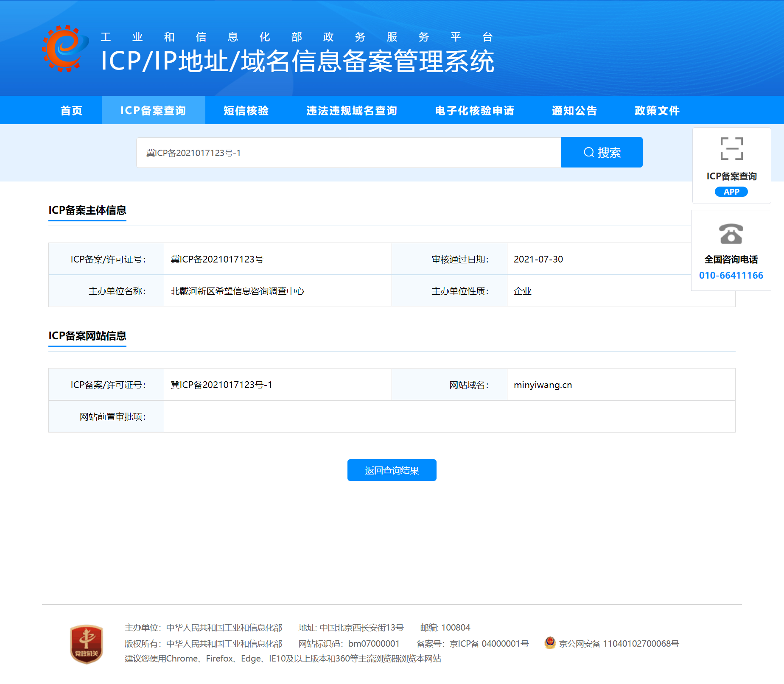The height and width of the screenshot is (684, 784).
Task: Click the police shield icon beside 京公网安备
Action: (x=550, y=643)
